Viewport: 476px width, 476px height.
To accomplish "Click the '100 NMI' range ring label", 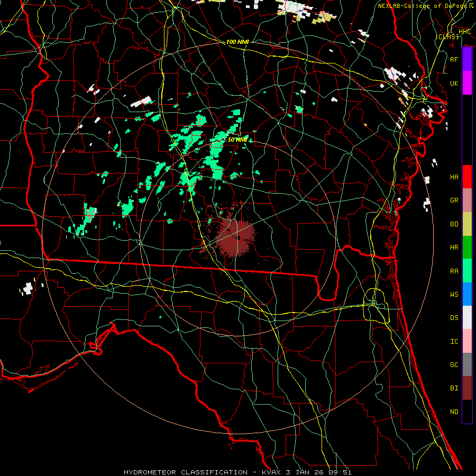I will pos(237,42).
